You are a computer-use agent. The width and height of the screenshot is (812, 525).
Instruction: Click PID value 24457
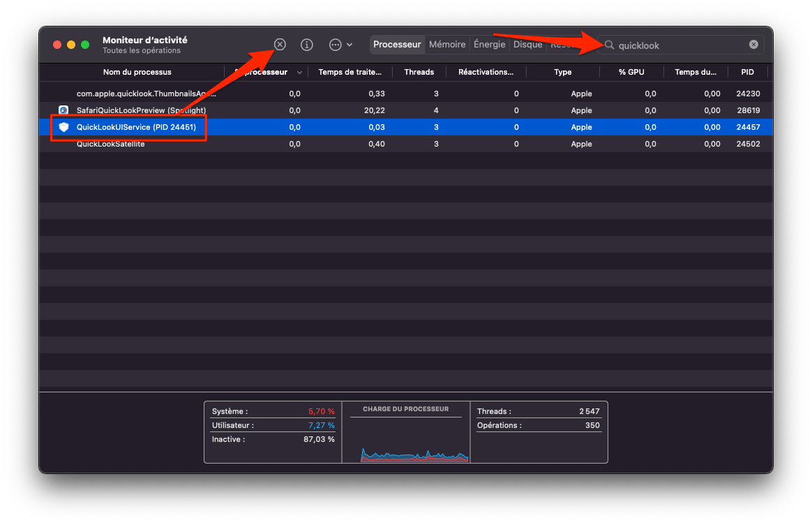tap(748, 127)
